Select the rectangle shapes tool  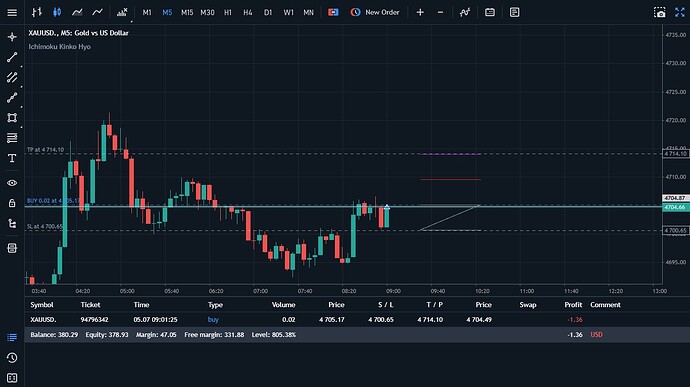coord(12,118)
